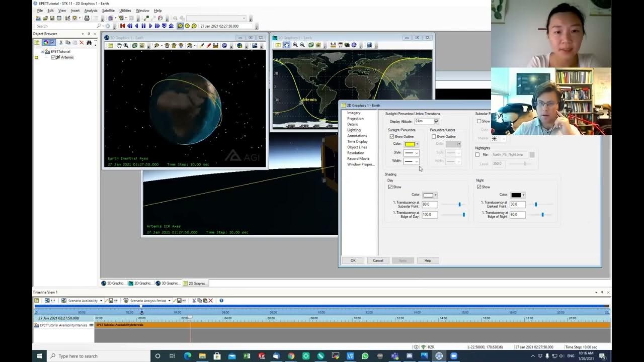Switch to the first 3D Graphics window tab

[114, 283]
